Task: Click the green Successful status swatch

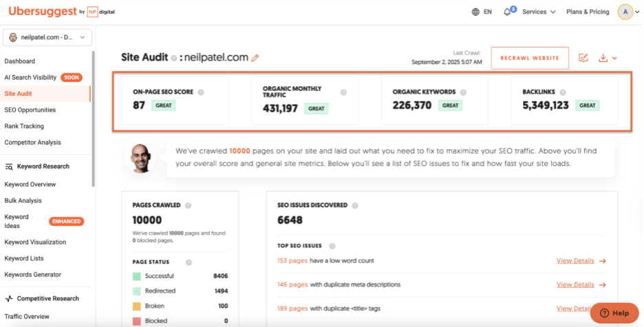Action: [137, 277]
